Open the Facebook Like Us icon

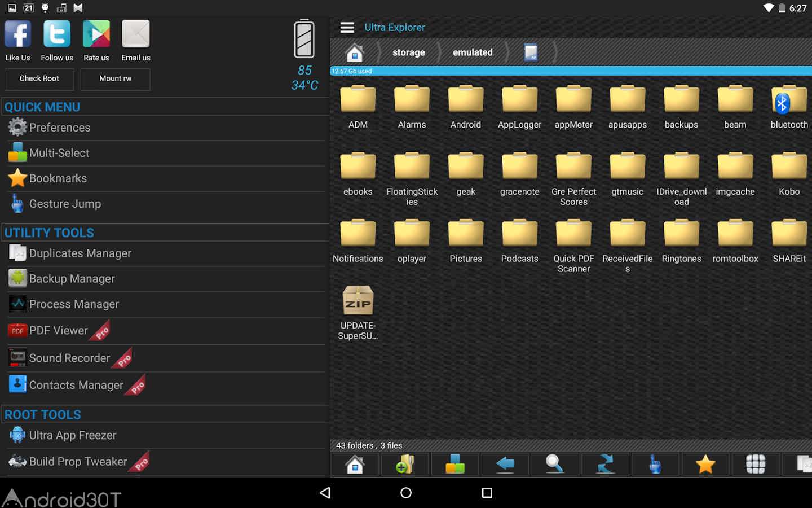click(17, 34)
